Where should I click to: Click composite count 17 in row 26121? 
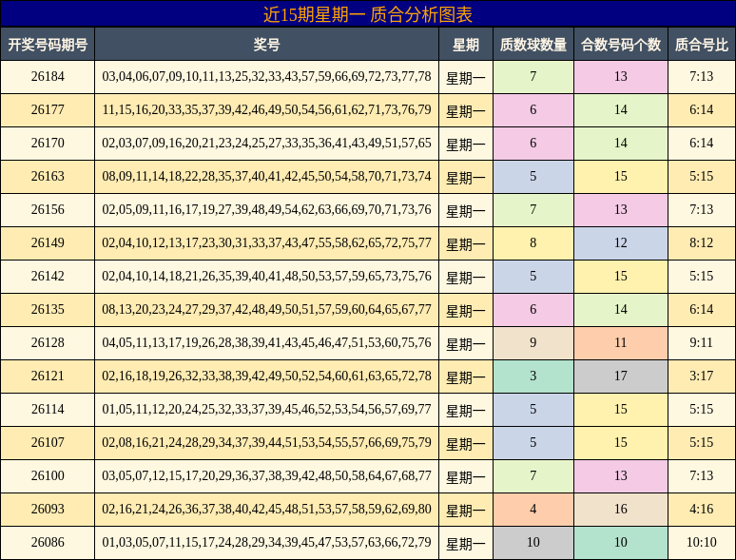coord(621,377)
